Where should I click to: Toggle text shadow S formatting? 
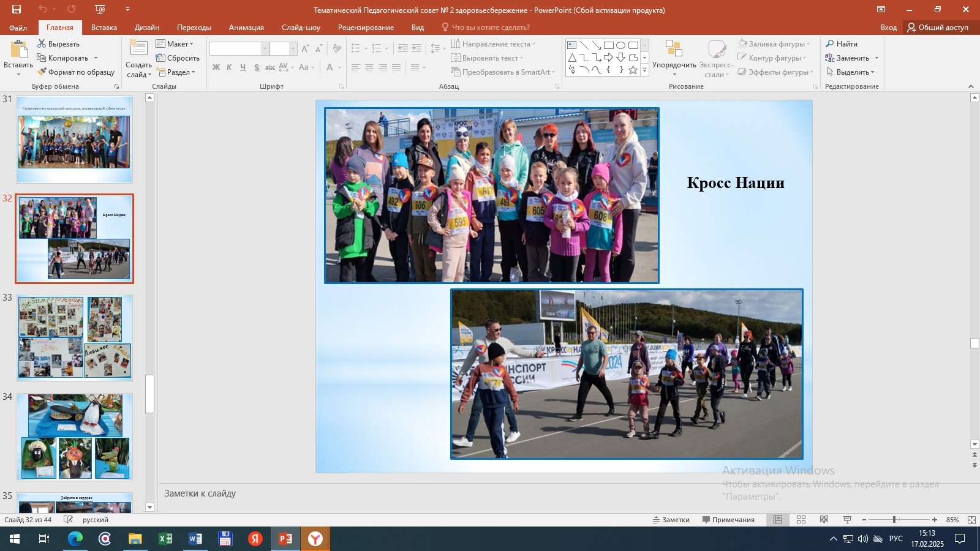coord(257,67)
